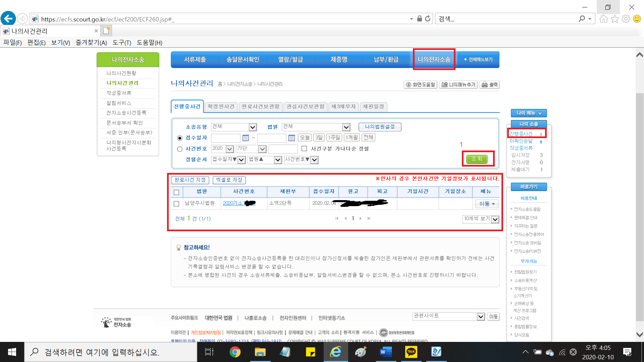The width and height of the screenshot is (644, 362).
Task: Open KakaoTalk from the taskbar
Action: [411, 352]
